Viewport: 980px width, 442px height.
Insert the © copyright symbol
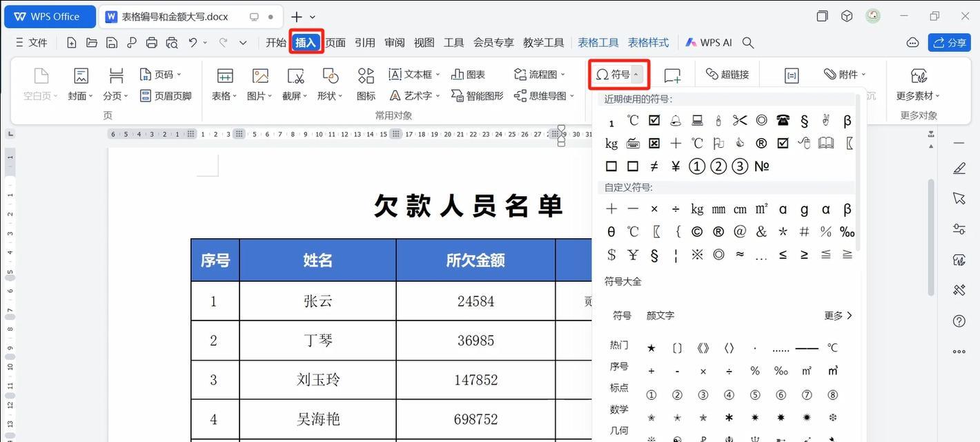697,232
